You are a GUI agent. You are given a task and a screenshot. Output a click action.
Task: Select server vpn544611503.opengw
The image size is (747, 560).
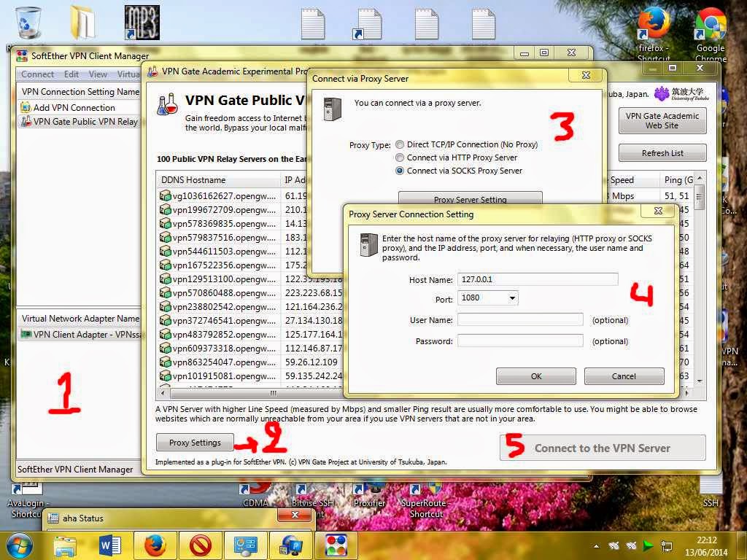tap(218, 251)
